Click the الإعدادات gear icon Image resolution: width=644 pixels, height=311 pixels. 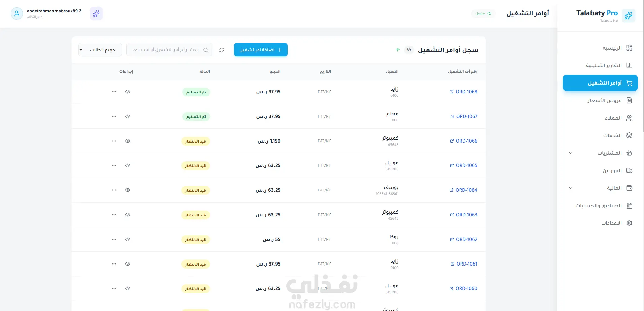tap(629, 223)
